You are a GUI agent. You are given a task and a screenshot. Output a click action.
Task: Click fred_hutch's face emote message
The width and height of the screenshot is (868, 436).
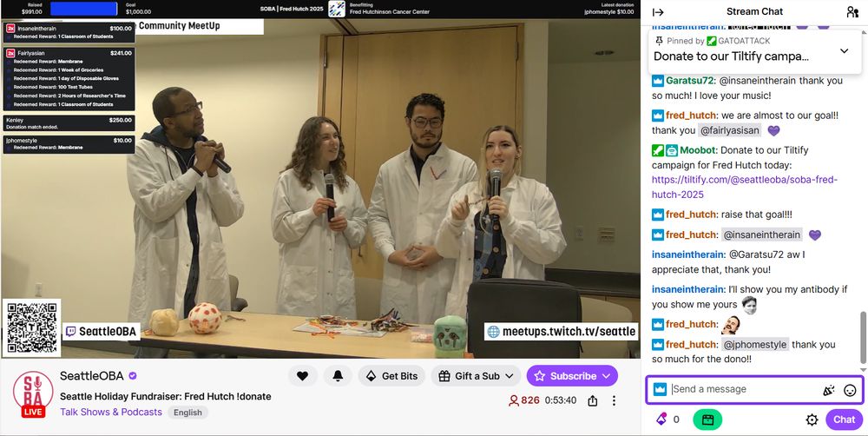pos(731,325)
